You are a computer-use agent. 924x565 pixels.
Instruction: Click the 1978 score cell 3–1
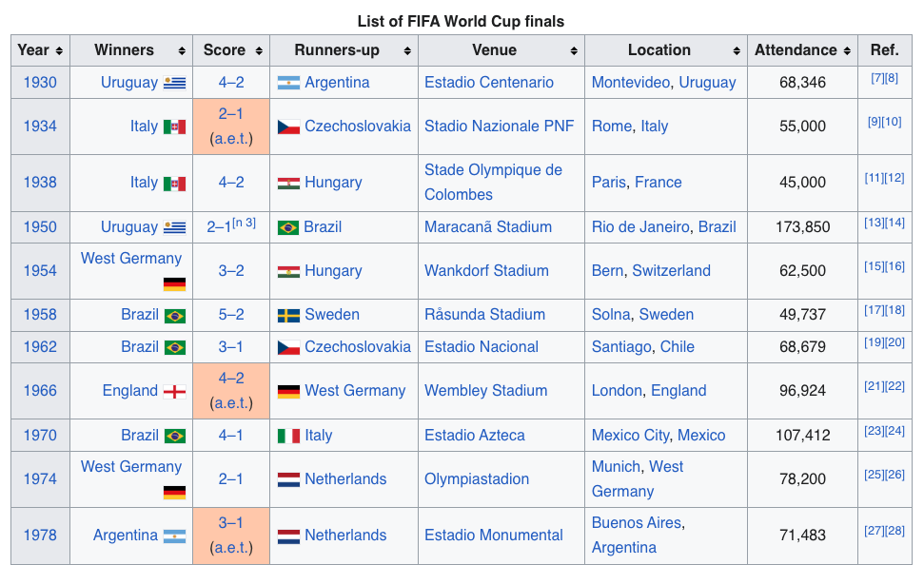pyautogui.click(x=231, y=523)
